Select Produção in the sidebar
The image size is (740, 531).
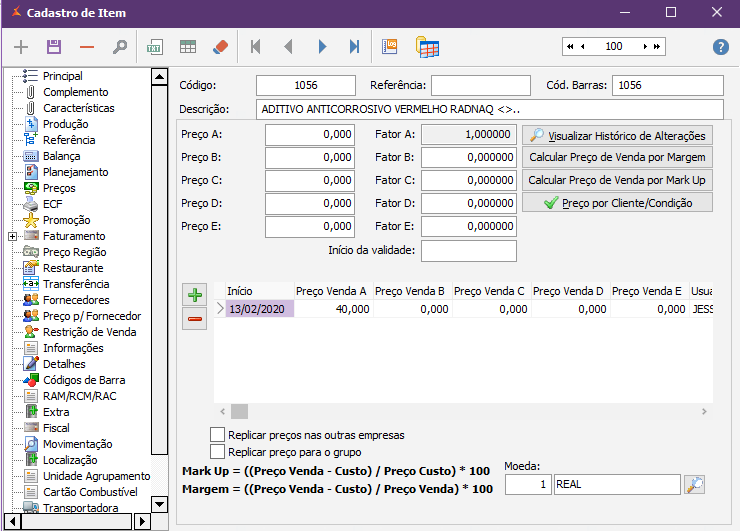coord(66,124)
